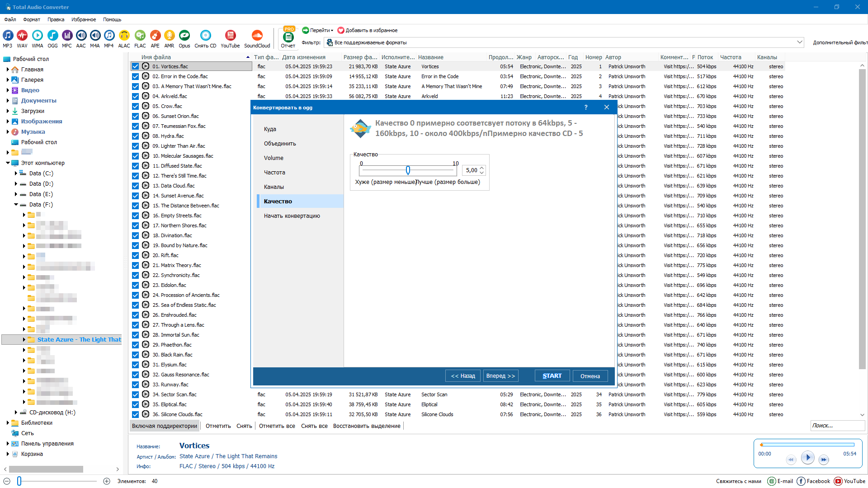Click the FLAC format icon

[140, 37]
